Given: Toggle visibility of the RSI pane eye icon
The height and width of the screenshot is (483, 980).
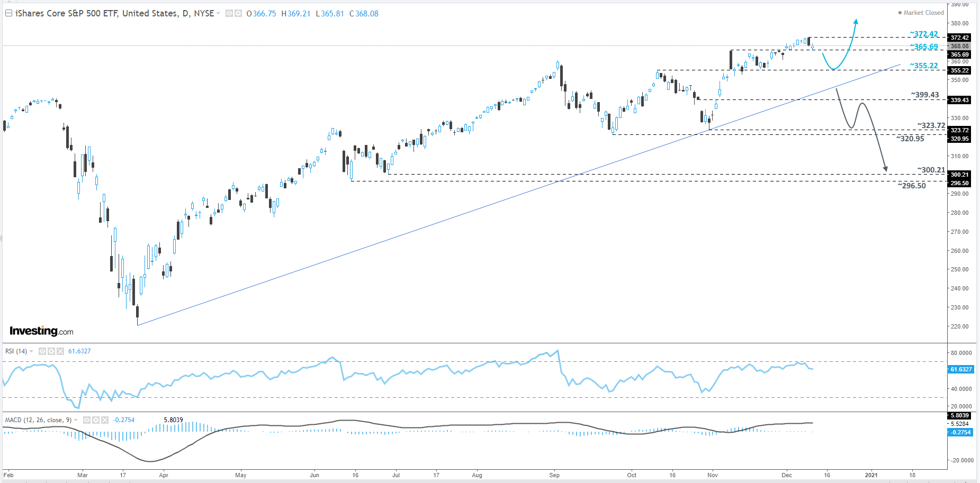Looking at the screenshot, I should (42, 351).
